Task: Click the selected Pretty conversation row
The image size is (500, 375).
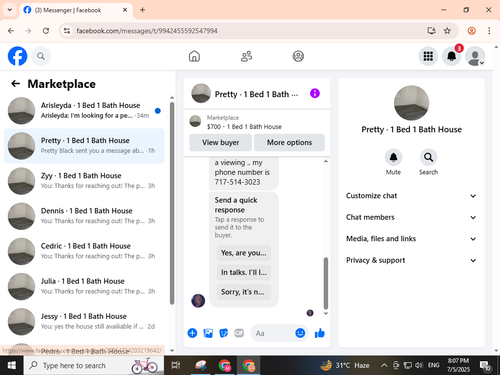Action: (x=84, y=146)
